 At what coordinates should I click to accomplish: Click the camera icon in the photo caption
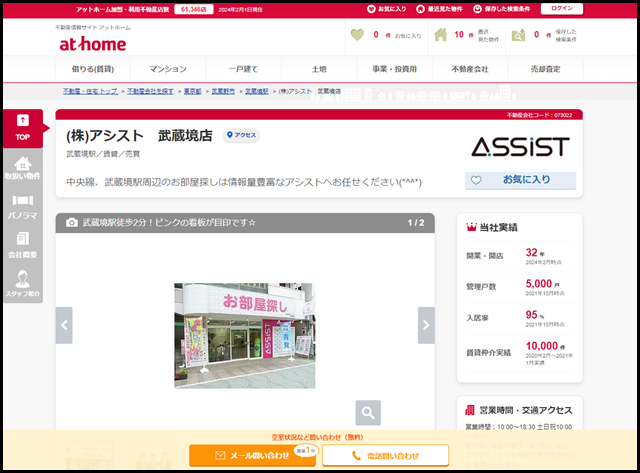pyautogui.click(x=72, y=222)
